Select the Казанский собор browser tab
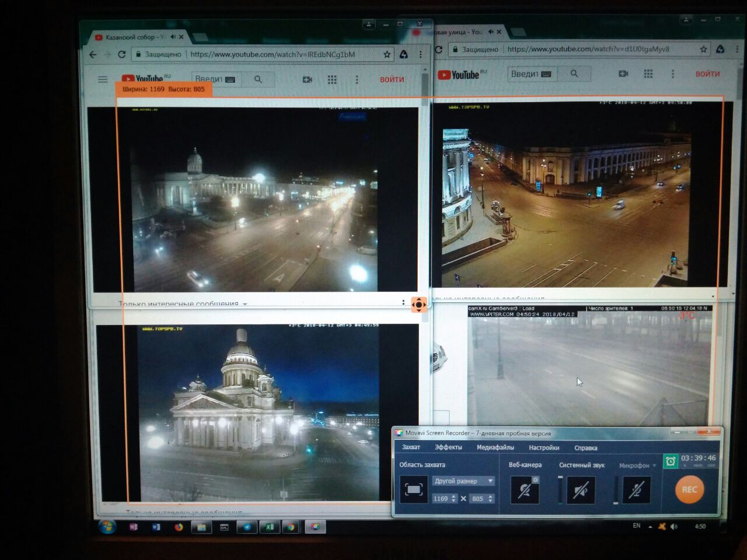The width and height of the screenshot is (747, 560). tap(137, 37)
